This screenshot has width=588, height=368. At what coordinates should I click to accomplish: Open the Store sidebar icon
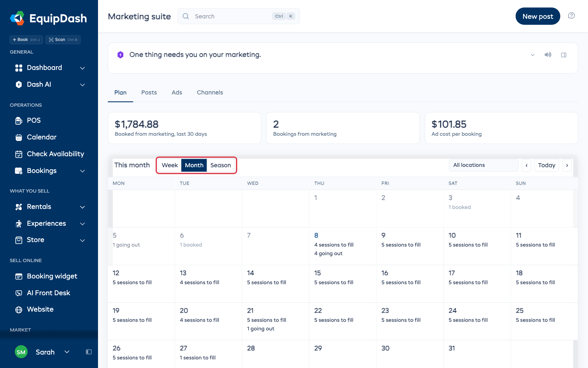tap(19, 240)
